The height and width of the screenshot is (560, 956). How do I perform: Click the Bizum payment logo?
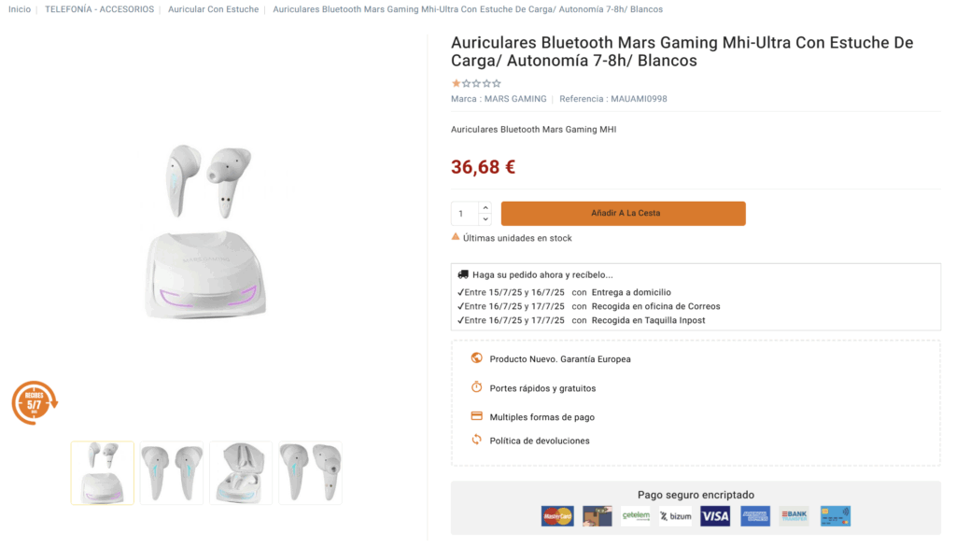click(675, 516)
